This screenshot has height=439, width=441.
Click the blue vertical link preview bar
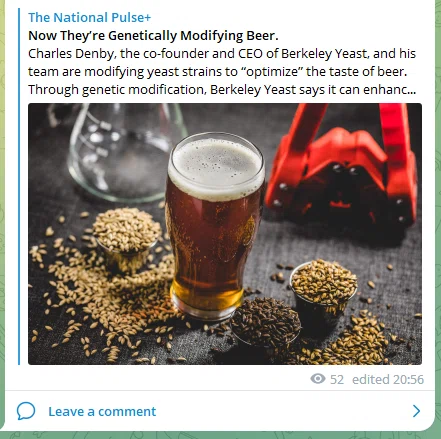click(x=19, y=187)
